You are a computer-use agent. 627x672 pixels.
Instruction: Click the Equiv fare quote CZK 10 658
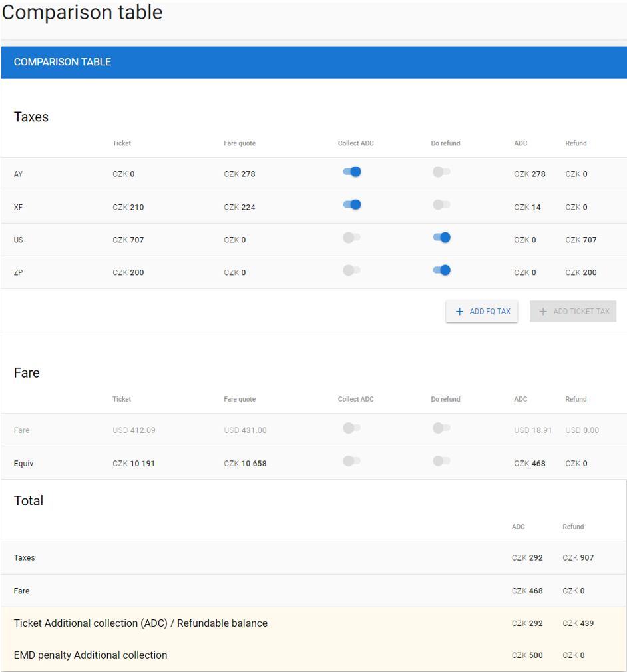[x=245, y=464]
